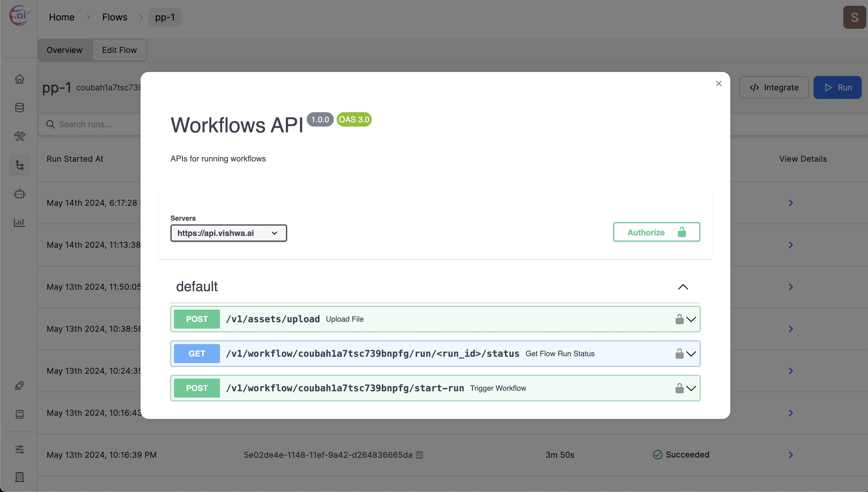Screen dimensions: 868x492
Task: Open the bar chart analytics icon
Action: 20,222
